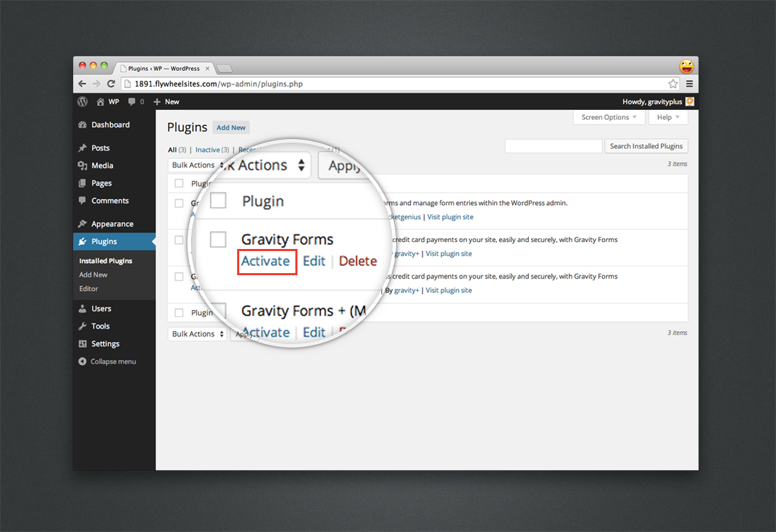Screen dimensions: 776x532
Task: Click the browser forward arrow
Action: point(97,84)
